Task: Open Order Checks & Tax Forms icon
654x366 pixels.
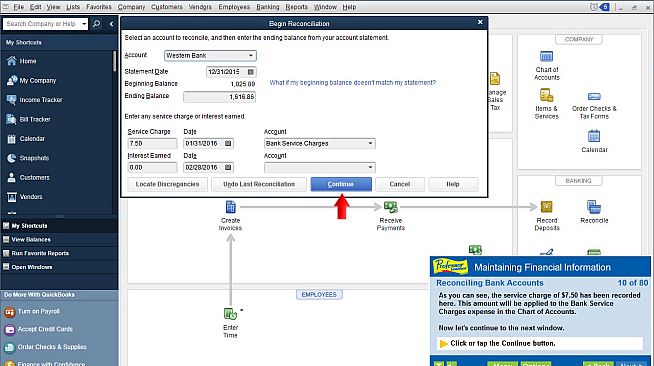Action: point(594,97)
